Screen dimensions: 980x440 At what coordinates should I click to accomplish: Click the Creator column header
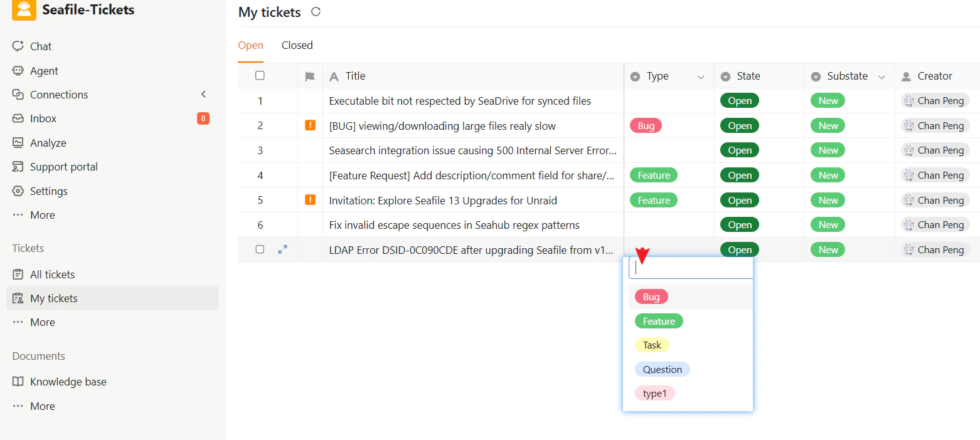937,76
